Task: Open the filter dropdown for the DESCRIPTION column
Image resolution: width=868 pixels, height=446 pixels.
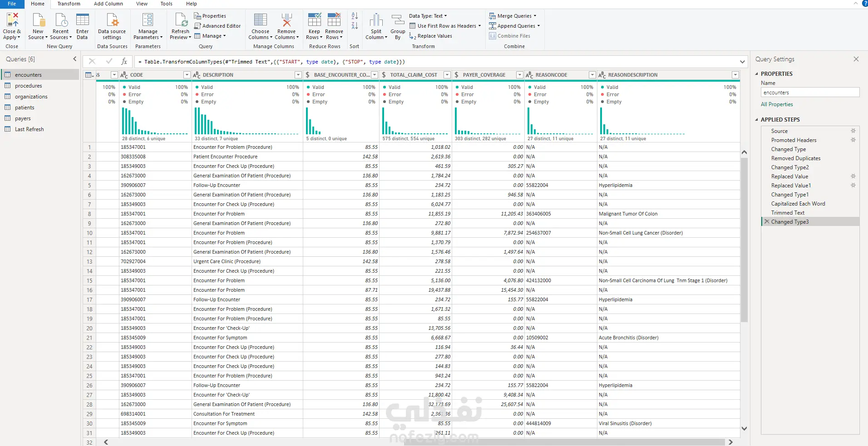Action: tap(298, 75)
